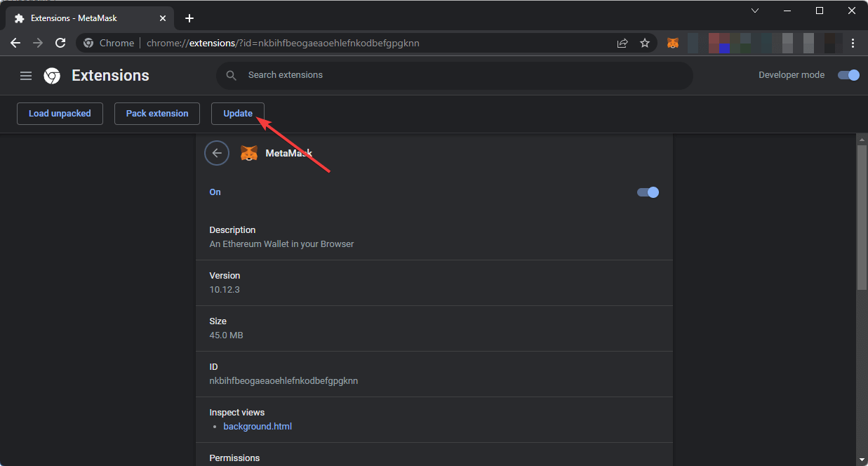Click the size value 45.0 MB

(x=226, y=335)
